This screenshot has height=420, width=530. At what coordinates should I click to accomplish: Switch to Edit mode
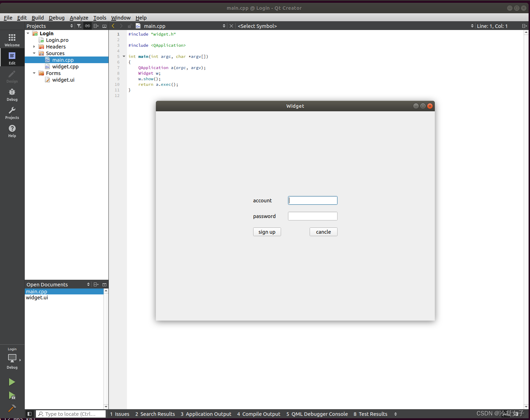click(12, 58)
